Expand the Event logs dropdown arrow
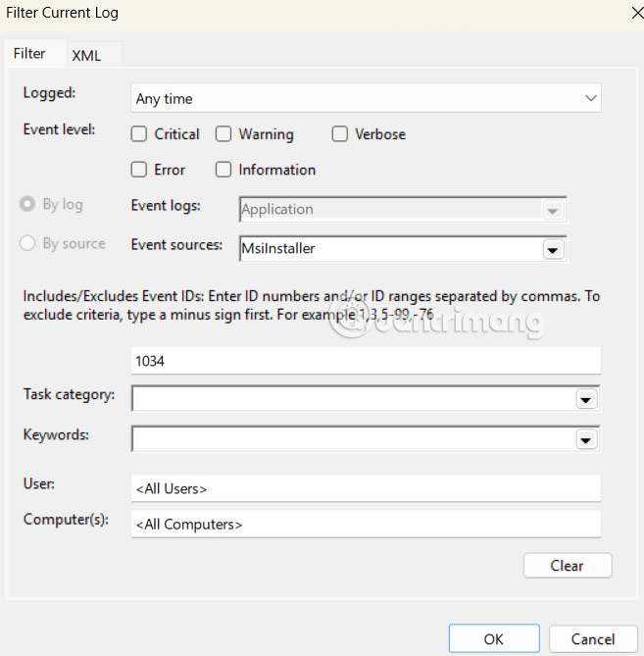 553,211
